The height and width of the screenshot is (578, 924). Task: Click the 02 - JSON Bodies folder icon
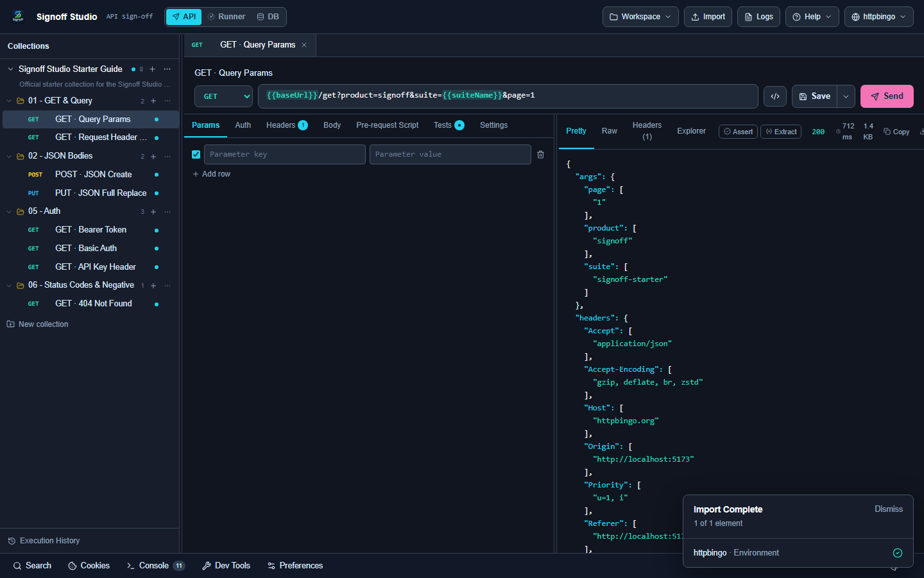coord(21,156)
